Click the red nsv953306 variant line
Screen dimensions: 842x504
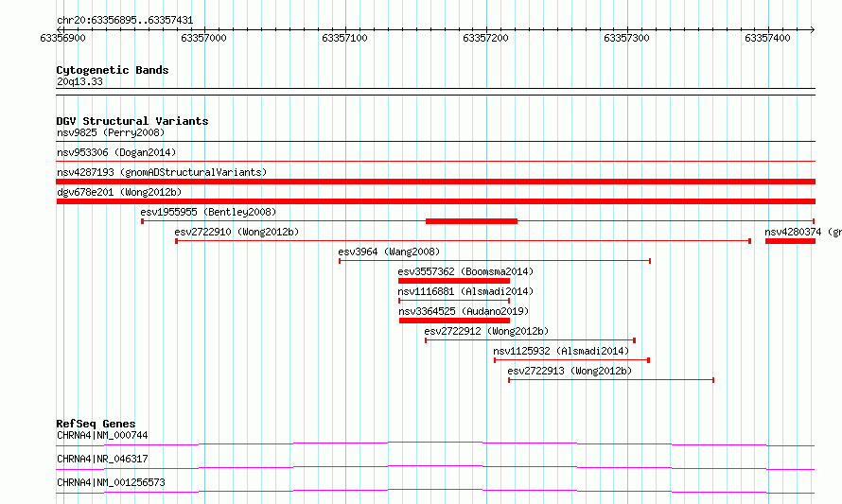435,161
